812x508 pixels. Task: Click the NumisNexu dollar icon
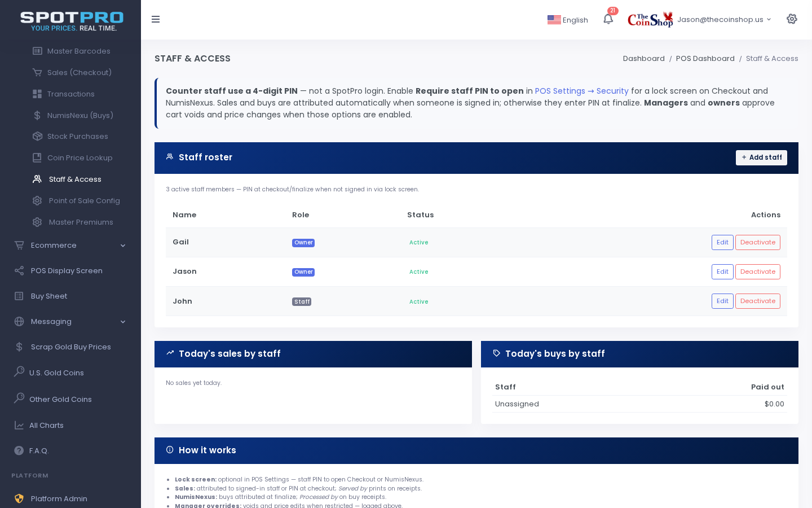[37, 115]
